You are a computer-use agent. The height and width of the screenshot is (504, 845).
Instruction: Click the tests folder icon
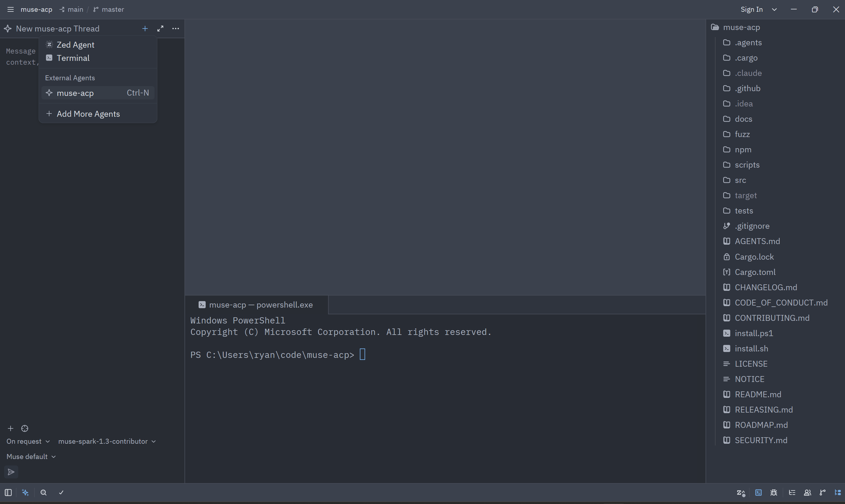tap(727, 211)
